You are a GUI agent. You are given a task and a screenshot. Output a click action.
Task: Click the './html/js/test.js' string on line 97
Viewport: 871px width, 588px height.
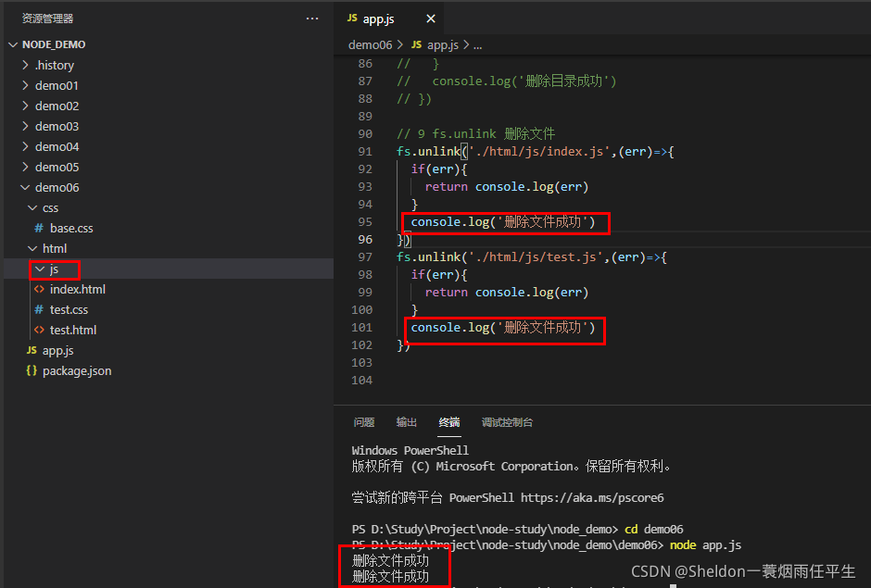[x=536, y=257]
